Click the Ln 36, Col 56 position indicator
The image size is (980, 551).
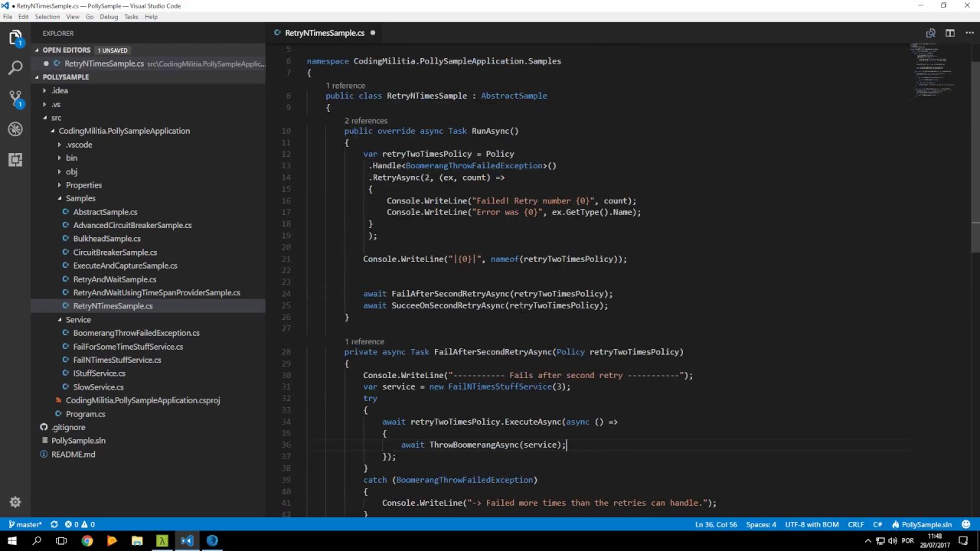[x=716, y=524]
